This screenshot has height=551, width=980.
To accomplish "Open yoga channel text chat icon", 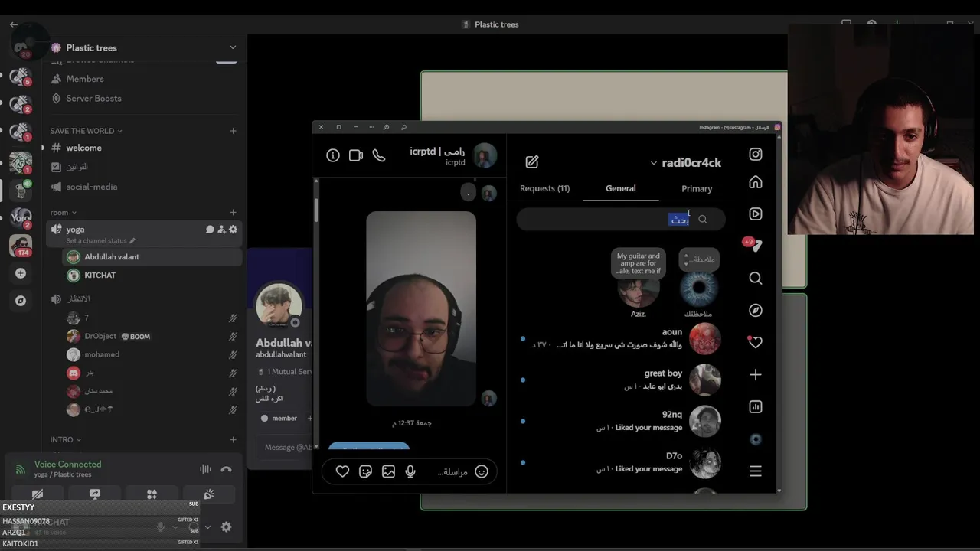I will click(x=210, y=230).
